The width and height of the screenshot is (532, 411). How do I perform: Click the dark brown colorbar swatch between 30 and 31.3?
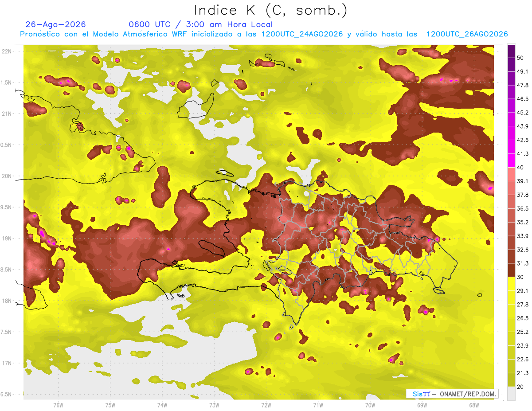click(511, 270)
